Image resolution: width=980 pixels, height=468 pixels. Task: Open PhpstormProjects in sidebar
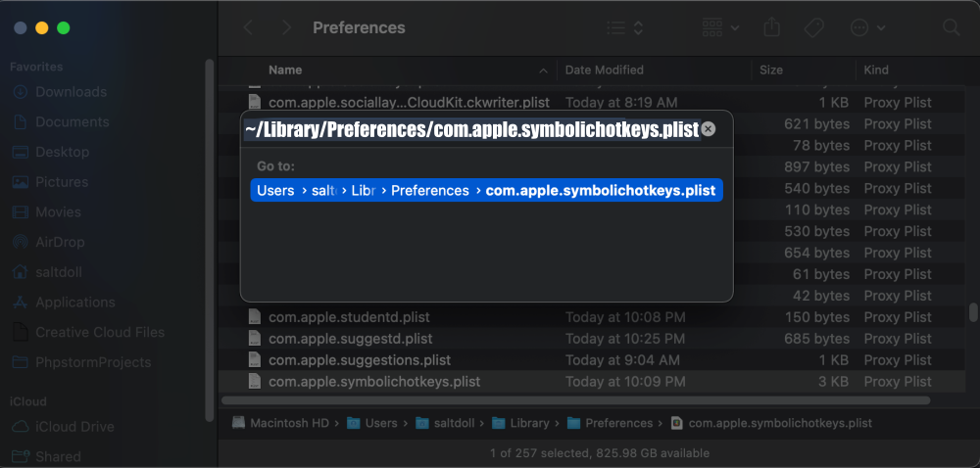pos(93,362)
